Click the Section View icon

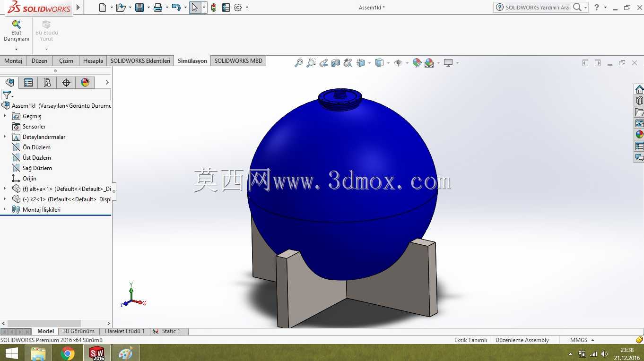coord(336,63)
